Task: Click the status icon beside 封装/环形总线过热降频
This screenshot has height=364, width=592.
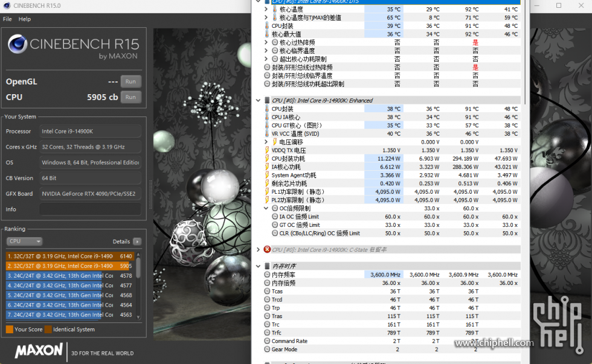Action: pos(267,67)
